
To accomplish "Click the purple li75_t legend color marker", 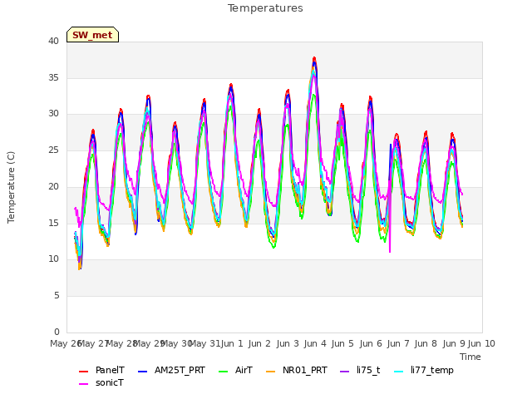I will [345, 372].
